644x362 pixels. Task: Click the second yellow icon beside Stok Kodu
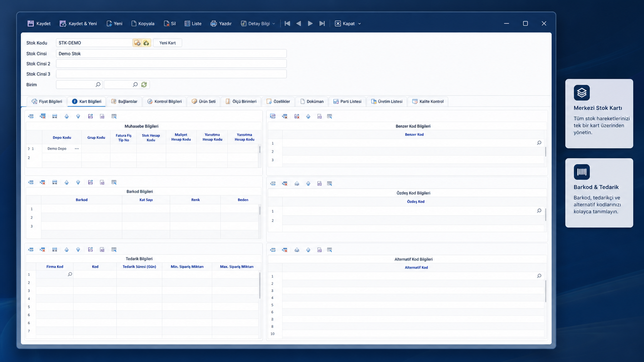146,43
